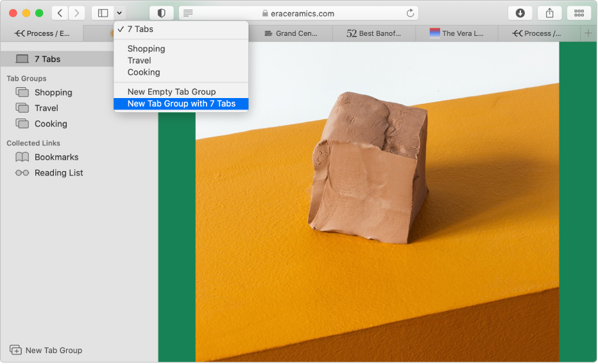Add a new tab with plus button
Viewport: 598px width, 364px height.
(588, 33)
